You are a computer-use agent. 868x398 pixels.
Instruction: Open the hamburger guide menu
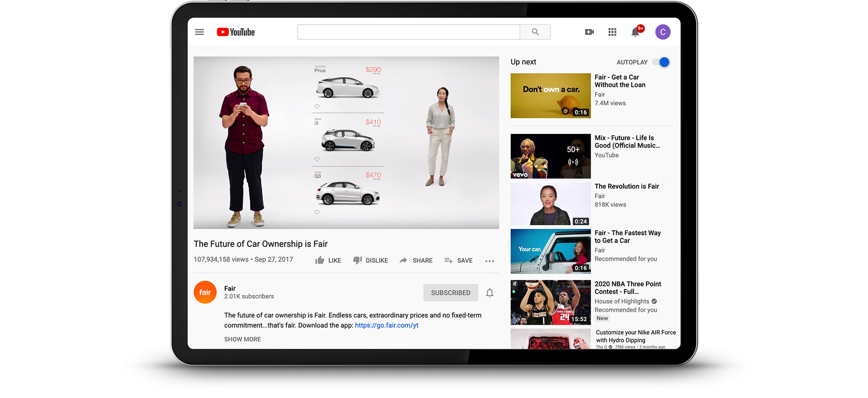[199, 32]
